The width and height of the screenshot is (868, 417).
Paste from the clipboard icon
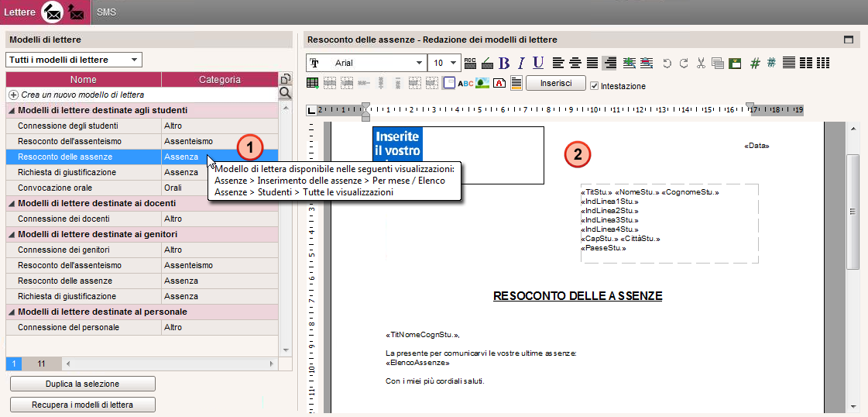click(735, 63)
